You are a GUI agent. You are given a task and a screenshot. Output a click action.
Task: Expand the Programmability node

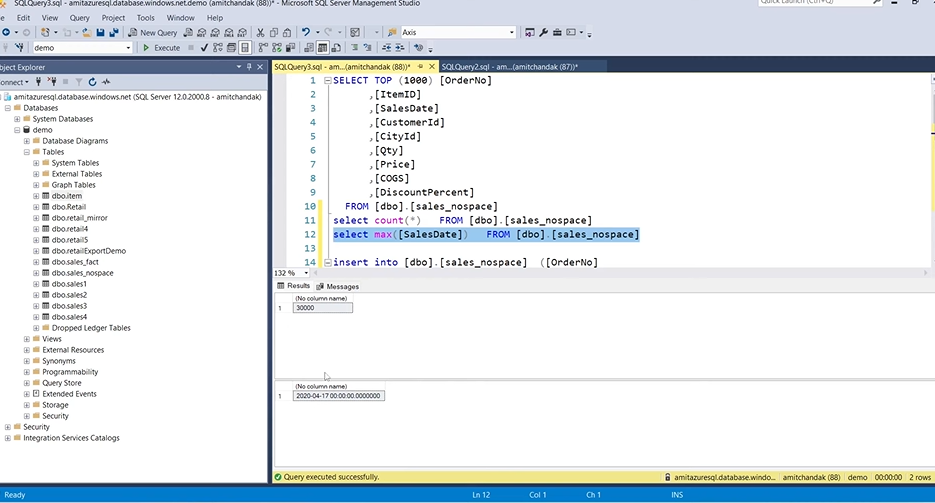(x=27, y=372)
